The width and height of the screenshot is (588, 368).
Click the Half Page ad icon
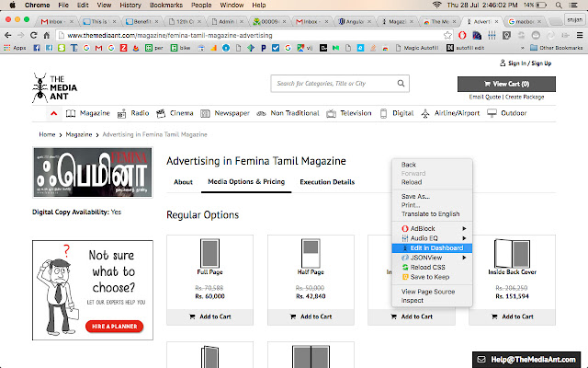point(311,253)
